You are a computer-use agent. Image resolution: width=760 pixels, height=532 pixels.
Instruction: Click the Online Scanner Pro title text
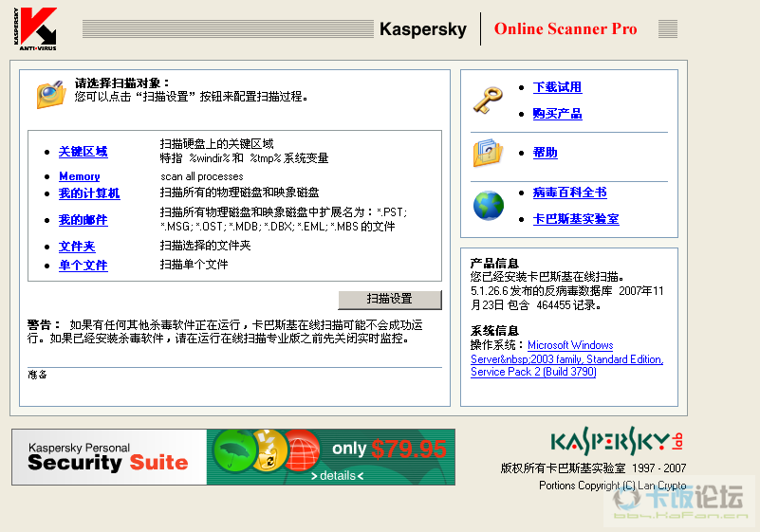click(565, 29)
